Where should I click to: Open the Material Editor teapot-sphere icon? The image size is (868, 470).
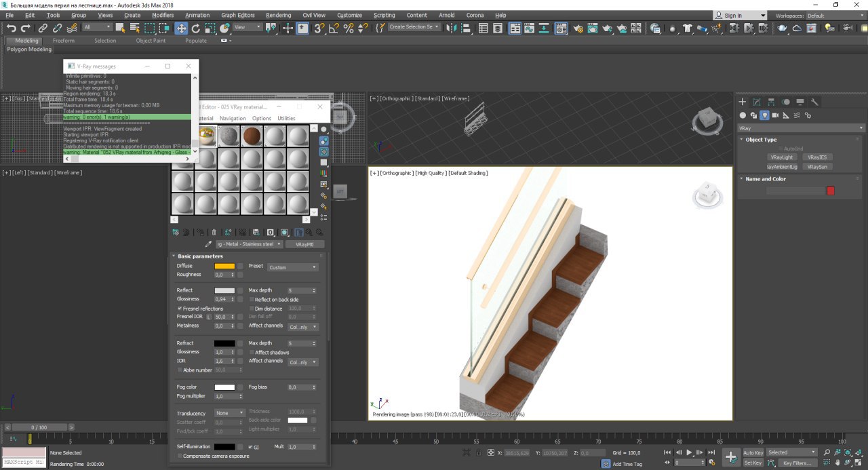[561, 28]
